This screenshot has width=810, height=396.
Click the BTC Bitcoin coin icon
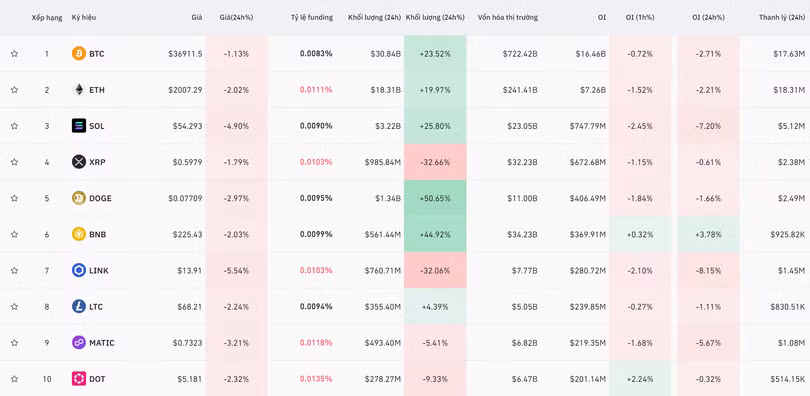pos(79,54)
